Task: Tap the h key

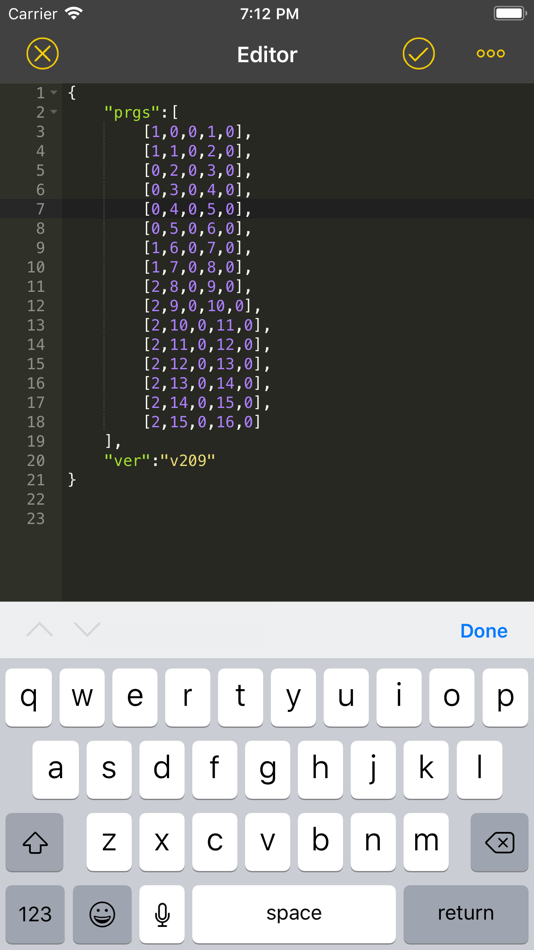Action: coord(320,769)
